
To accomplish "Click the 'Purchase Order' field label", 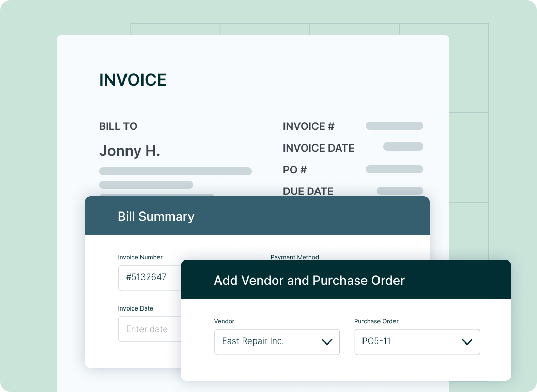I will click(x=376, y=321).
